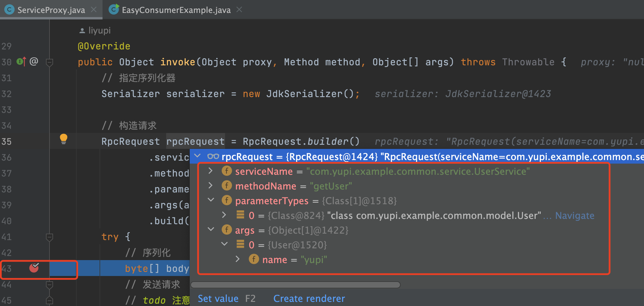This screenshot has height=306, width=644.
Task: Click the yellow lightbulb intention icon
Action: pyautogui.click(x=63, y=139)
